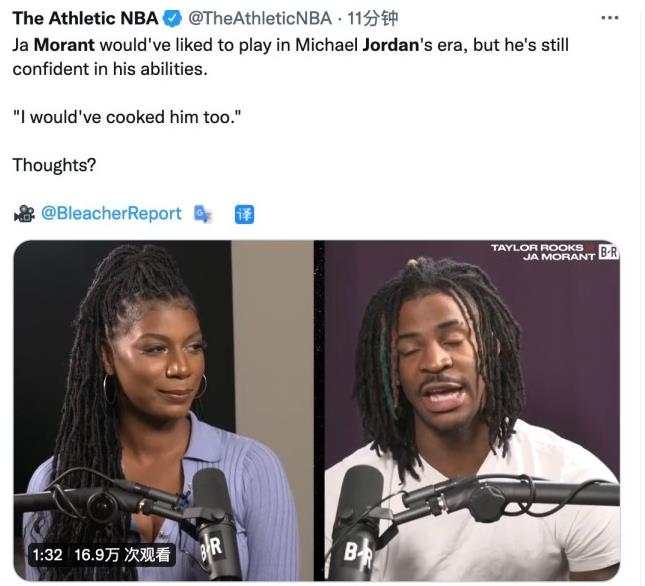Click the TAYLOR ROOKS JA MORANT caption
The width and height of the screenshot is (645, 586).
pos(543,252)
